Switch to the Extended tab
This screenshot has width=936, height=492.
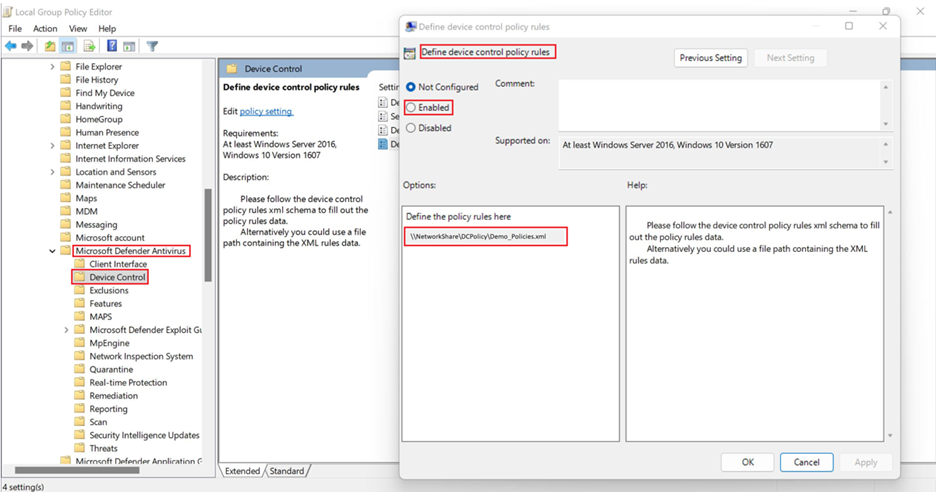pos(242,471)
